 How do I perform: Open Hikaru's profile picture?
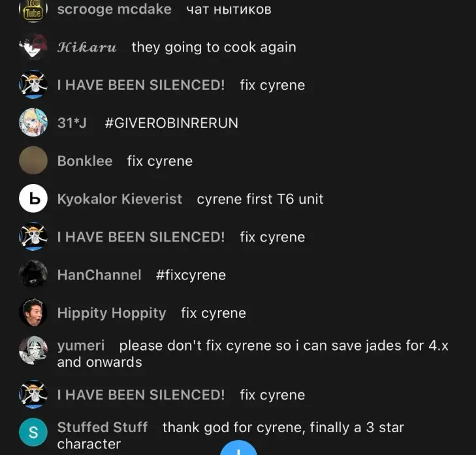pos(33,46)
